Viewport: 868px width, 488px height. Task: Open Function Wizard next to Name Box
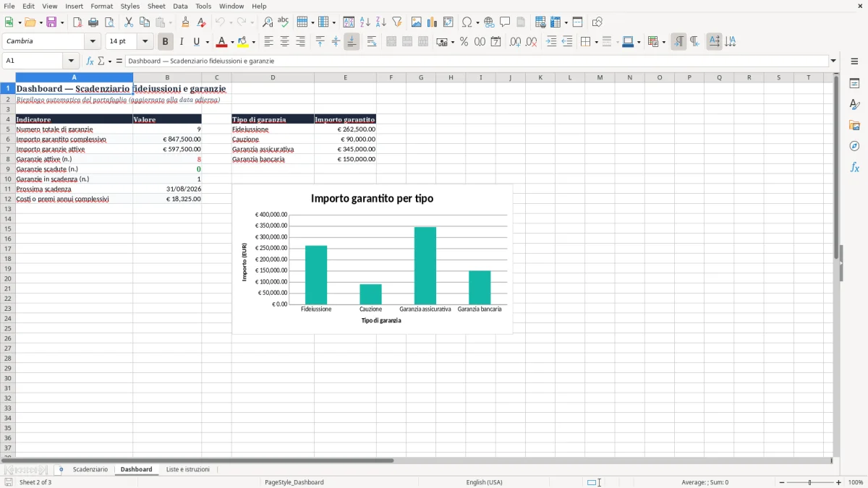(x=90, y=61)
